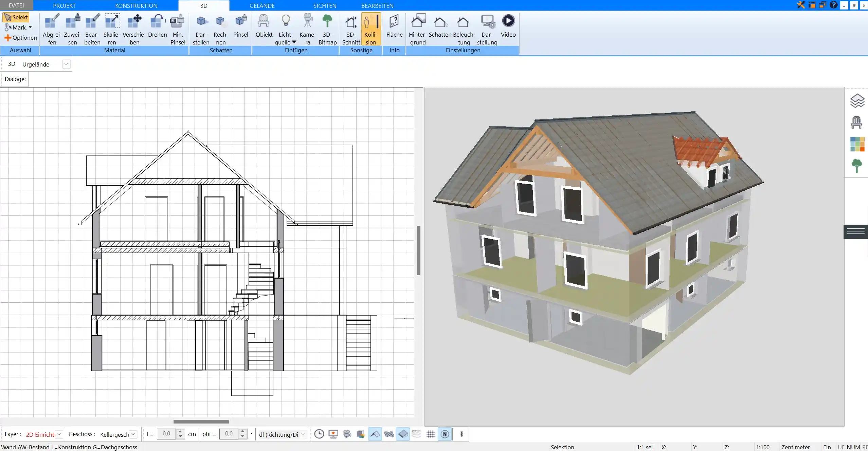Screen dimensions: 868x451
Task: Toggle the grid display button
Action: (431, 434)
